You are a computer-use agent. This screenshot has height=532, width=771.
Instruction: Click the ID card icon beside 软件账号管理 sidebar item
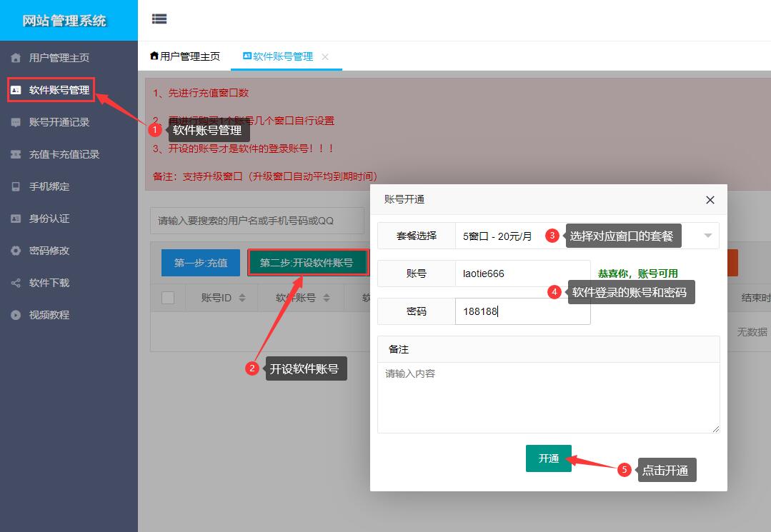click(x=16, y=90)
